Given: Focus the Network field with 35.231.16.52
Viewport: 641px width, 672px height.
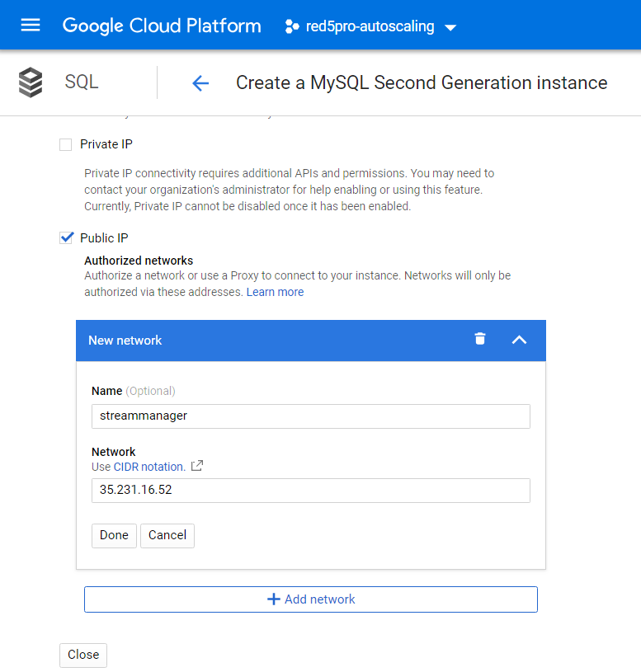Looking at the screenshot, I should pos(311,491).
